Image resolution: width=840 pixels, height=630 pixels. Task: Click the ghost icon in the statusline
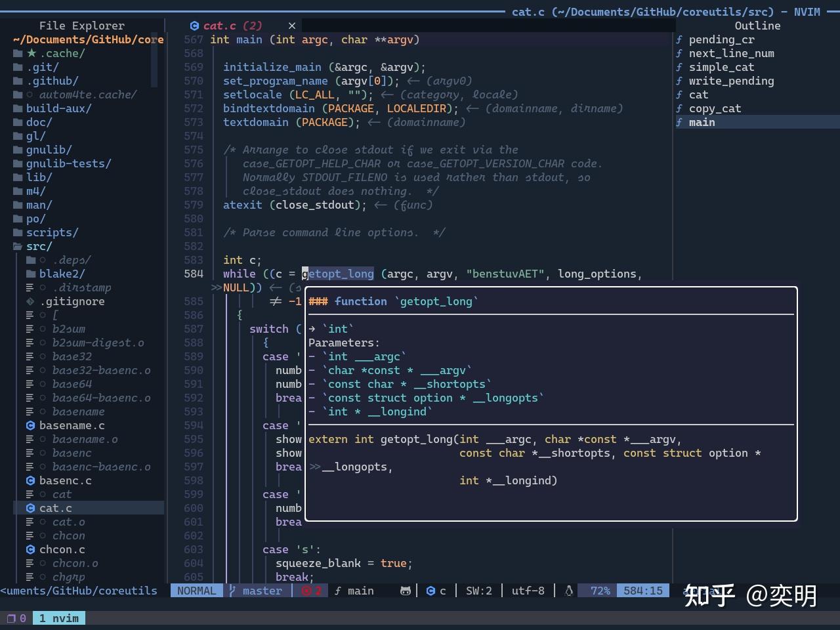coord(406,591)
